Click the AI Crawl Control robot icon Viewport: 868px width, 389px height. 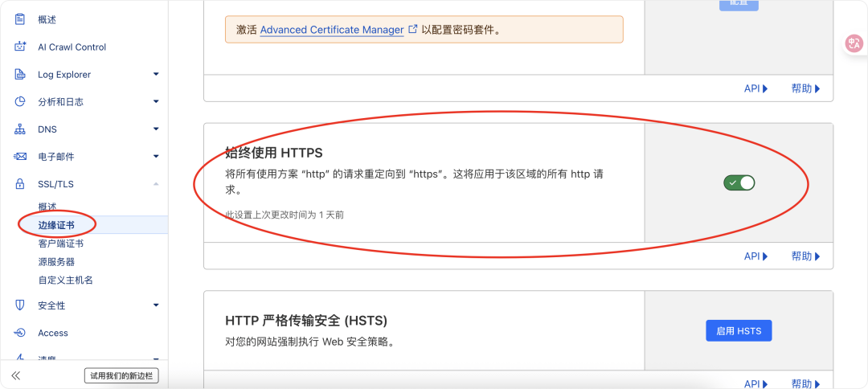tap(20, 47)
